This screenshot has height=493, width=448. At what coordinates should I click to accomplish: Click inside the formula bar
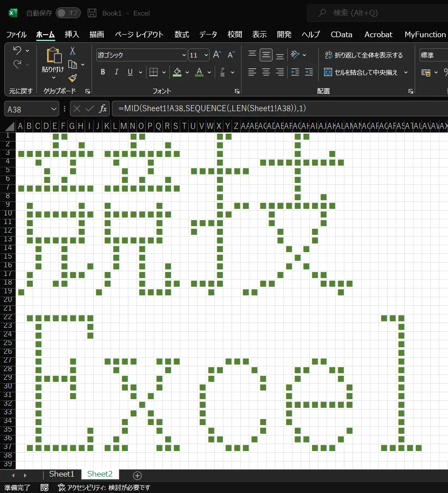tap(280, 109)
